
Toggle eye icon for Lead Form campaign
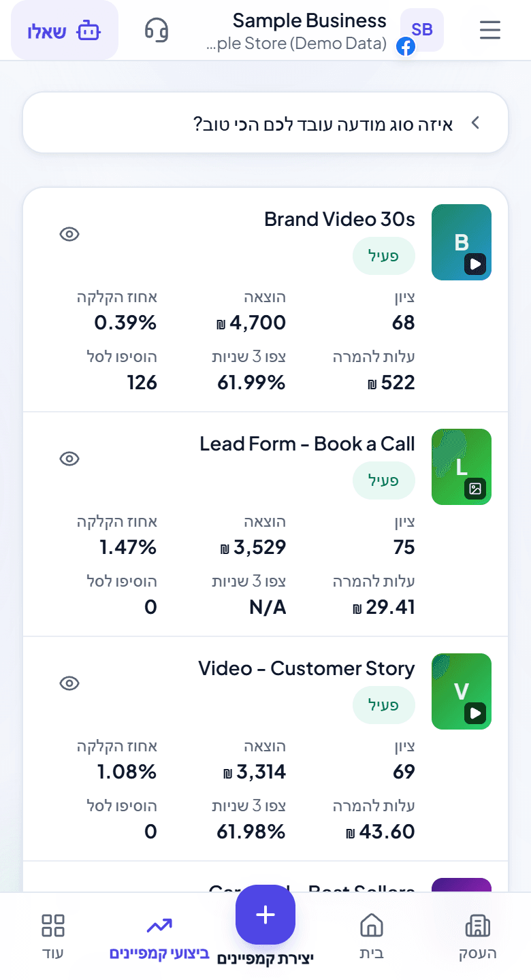[x=69, y=459]
